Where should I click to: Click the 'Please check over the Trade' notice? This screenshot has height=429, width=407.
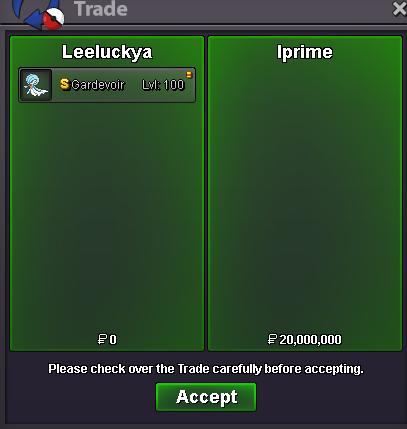coord(206,369)
